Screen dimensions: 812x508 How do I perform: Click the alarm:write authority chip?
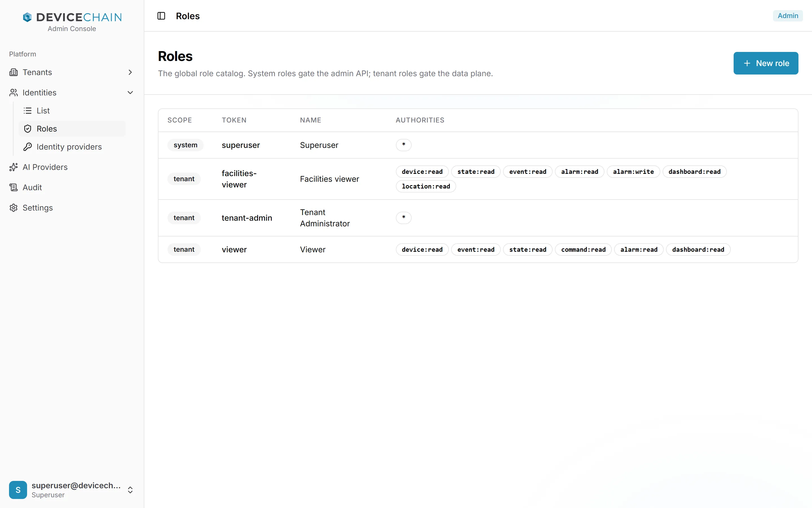coord(633,172)
